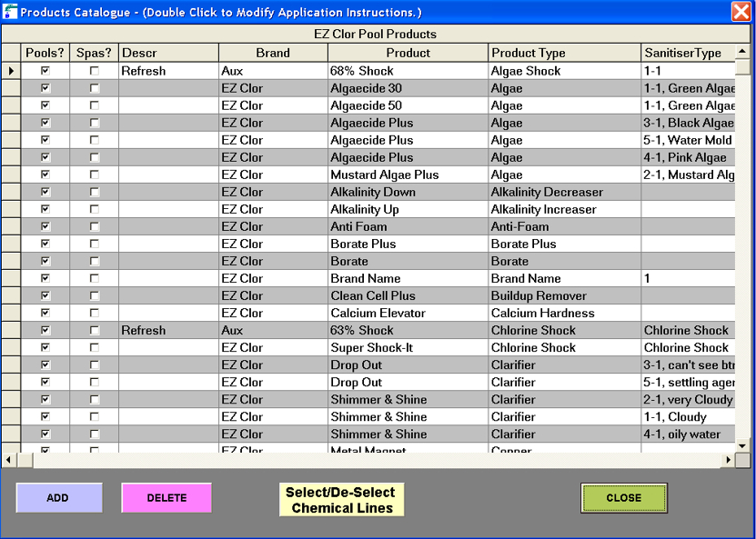Click the EZ Clor Pool Products caption
The width and height of the screenshot is (756, 539).
click(375, 34)
